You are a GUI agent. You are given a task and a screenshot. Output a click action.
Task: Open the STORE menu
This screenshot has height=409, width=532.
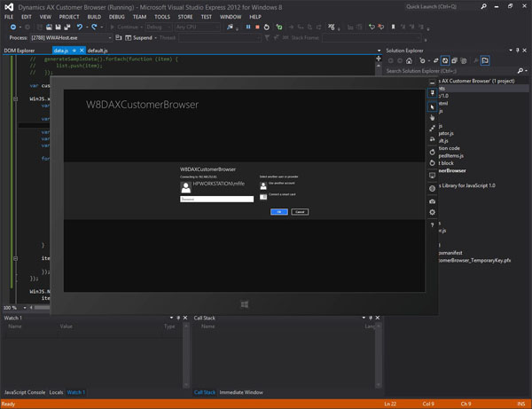[185, 17]
